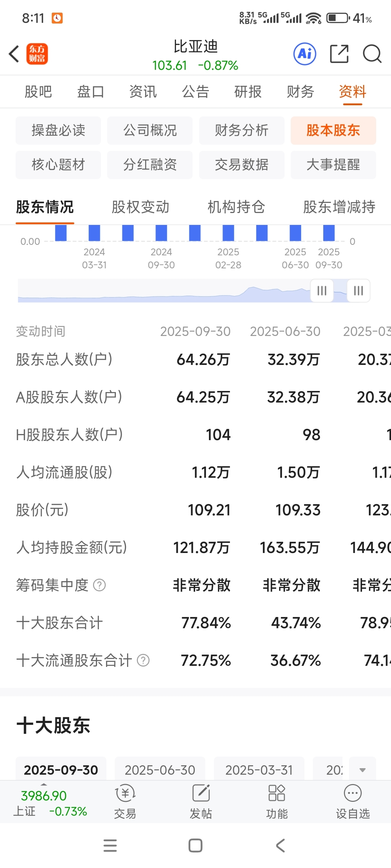Open the 财务分析 section
The width and height of the screenshot is (391, 868).
(x=242, y=131)
